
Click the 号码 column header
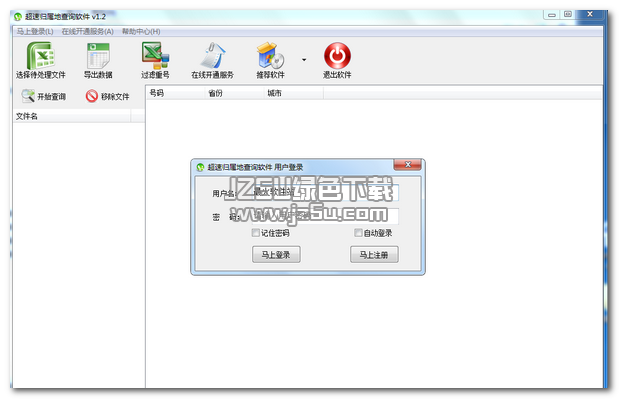(176, 93)
